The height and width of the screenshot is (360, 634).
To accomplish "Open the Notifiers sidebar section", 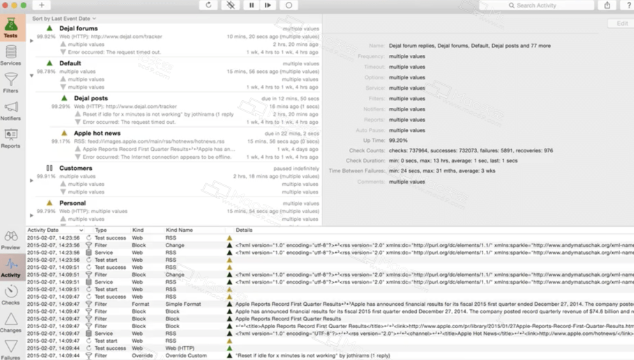I will [x=11, y=110].
